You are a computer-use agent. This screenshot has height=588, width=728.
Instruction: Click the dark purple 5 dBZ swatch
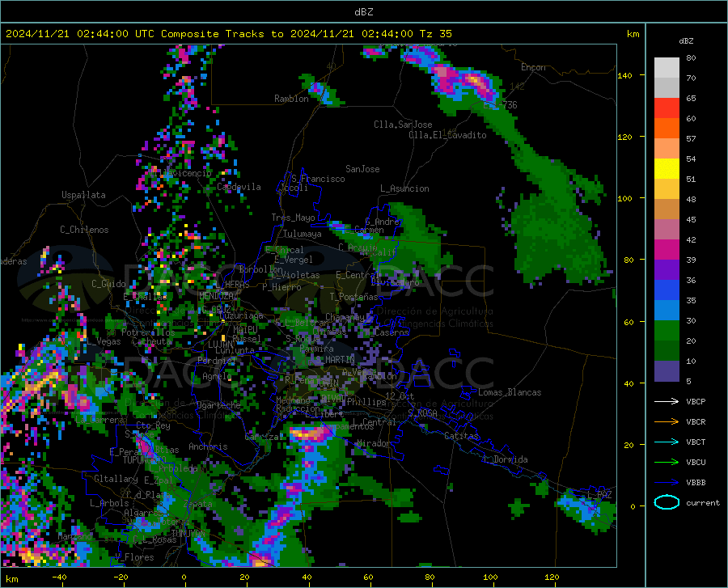667,371
